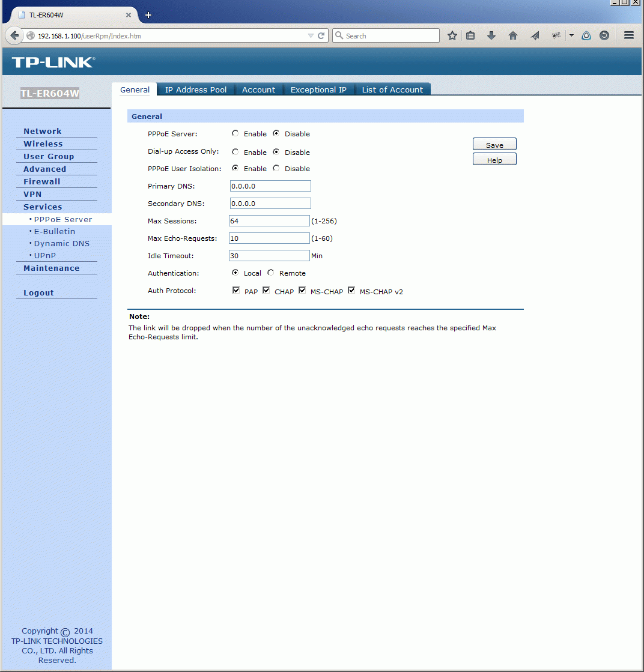Open the List of Account tab

[x=392, y=89]
